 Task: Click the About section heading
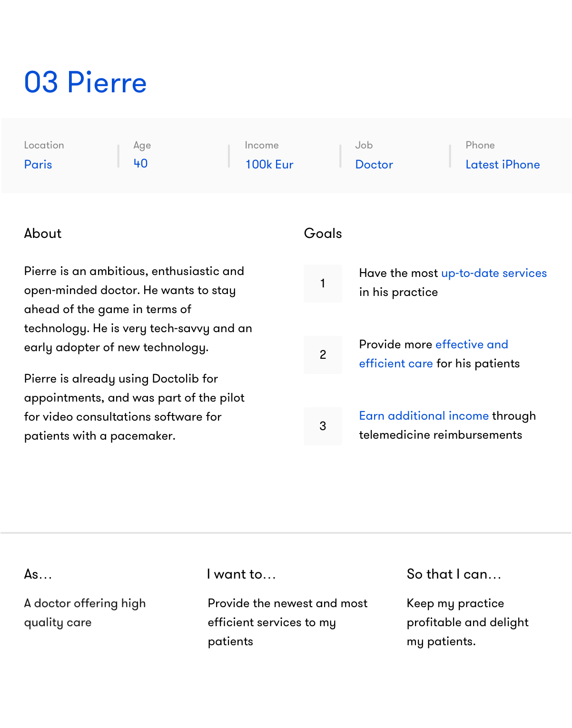pos(43,234)
